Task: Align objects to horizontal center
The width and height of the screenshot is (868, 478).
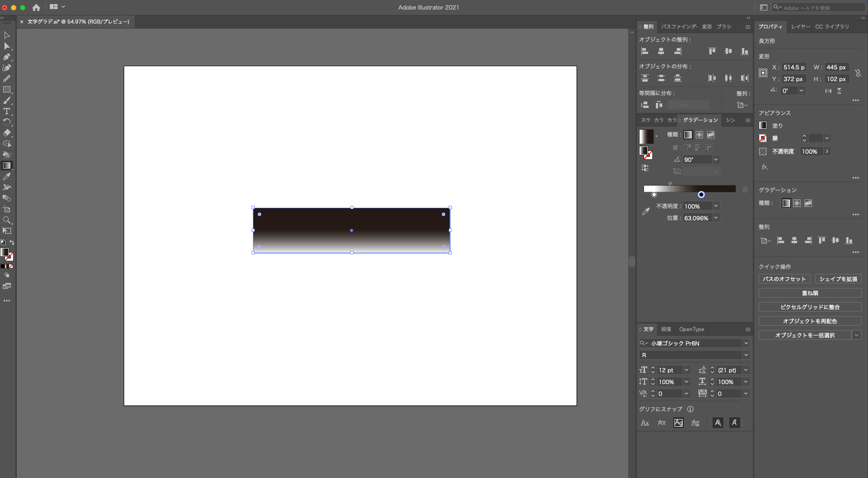Action: [x=661, y=51]
